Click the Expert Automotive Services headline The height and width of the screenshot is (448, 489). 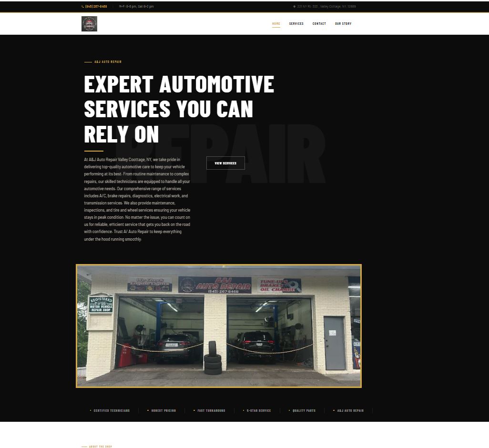(x=179, y=109)
